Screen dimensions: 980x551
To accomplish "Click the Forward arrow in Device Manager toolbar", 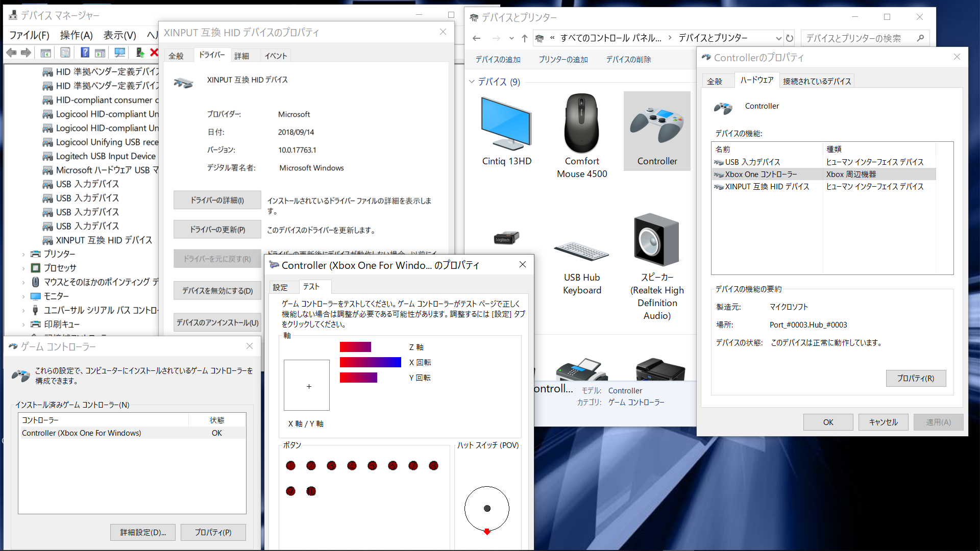I will [26, 53].
